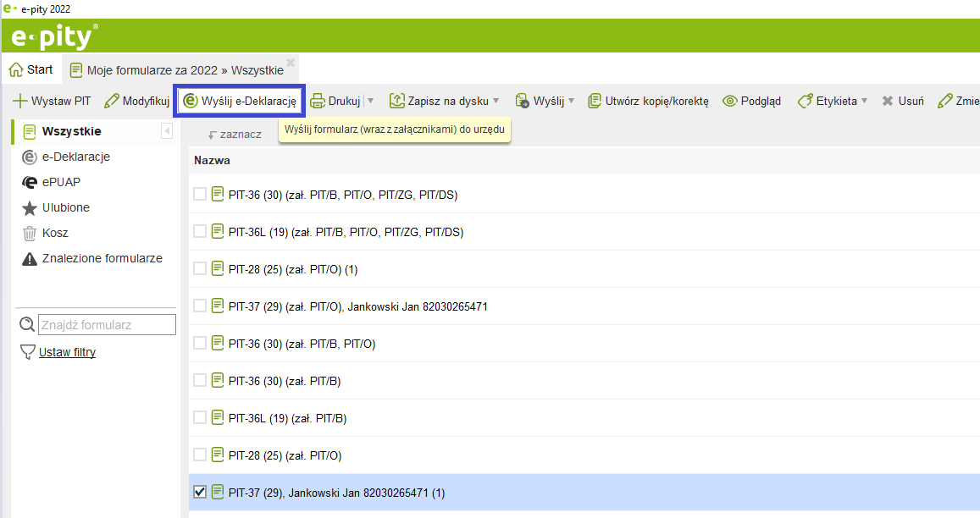The image size is (980, 518).
Task: Expand the Drukuj dropdown arrow
Action: click(x=371, y=101)
